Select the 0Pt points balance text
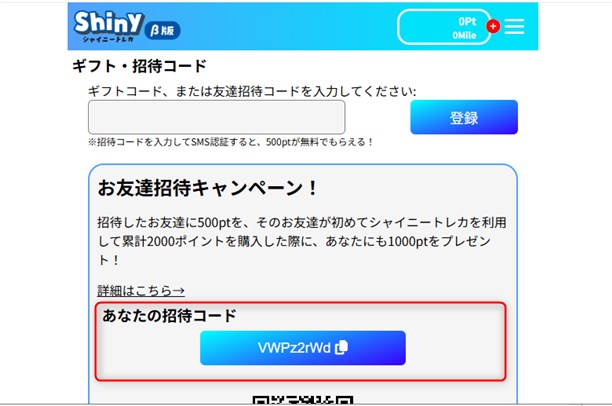612x406 pixels. tap(467, 21)
